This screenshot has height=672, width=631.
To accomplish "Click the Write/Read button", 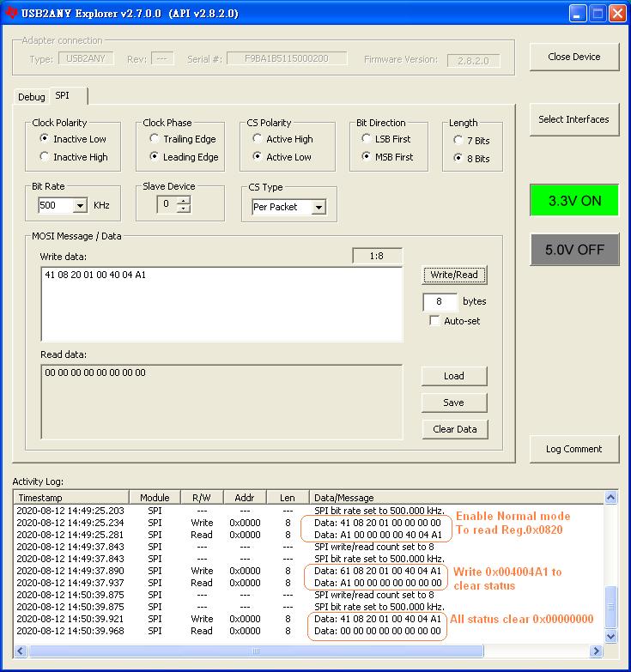I will (x=454, y=275).
